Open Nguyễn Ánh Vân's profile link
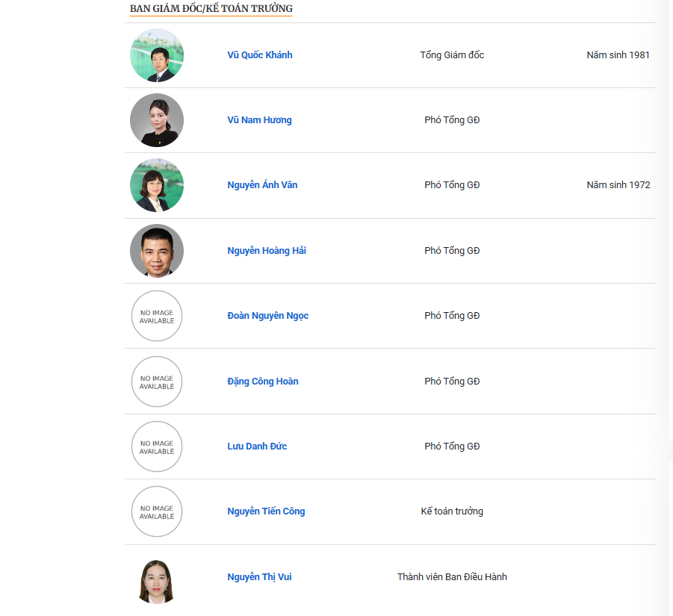 (x=262, y=184)
